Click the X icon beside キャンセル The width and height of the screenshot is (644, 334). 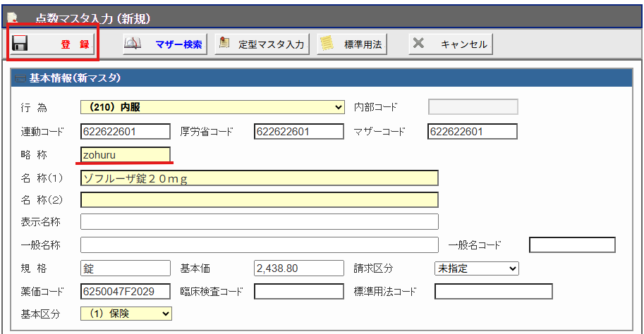418,44
